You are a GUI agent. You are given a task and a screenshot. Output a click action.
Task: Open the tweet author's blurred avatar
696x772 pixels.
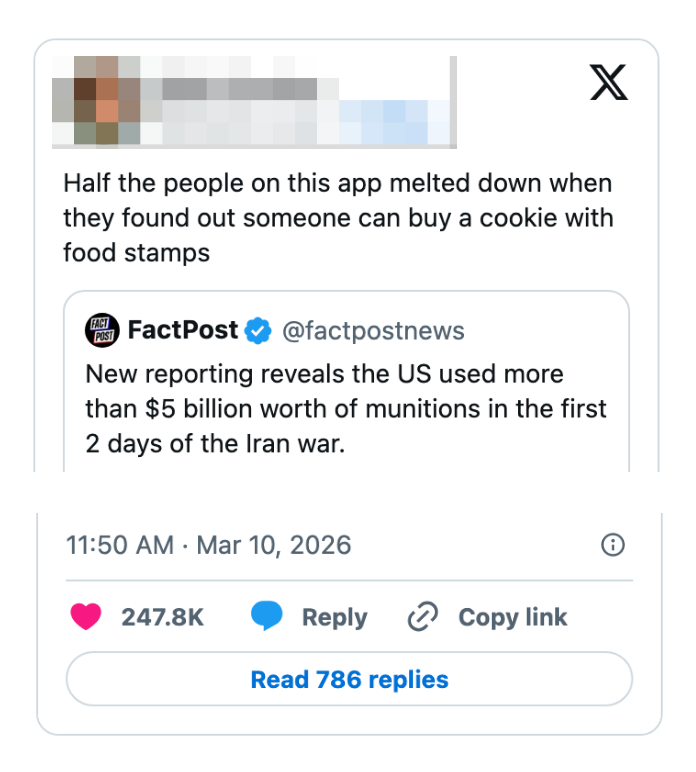(x=97, y=102)
